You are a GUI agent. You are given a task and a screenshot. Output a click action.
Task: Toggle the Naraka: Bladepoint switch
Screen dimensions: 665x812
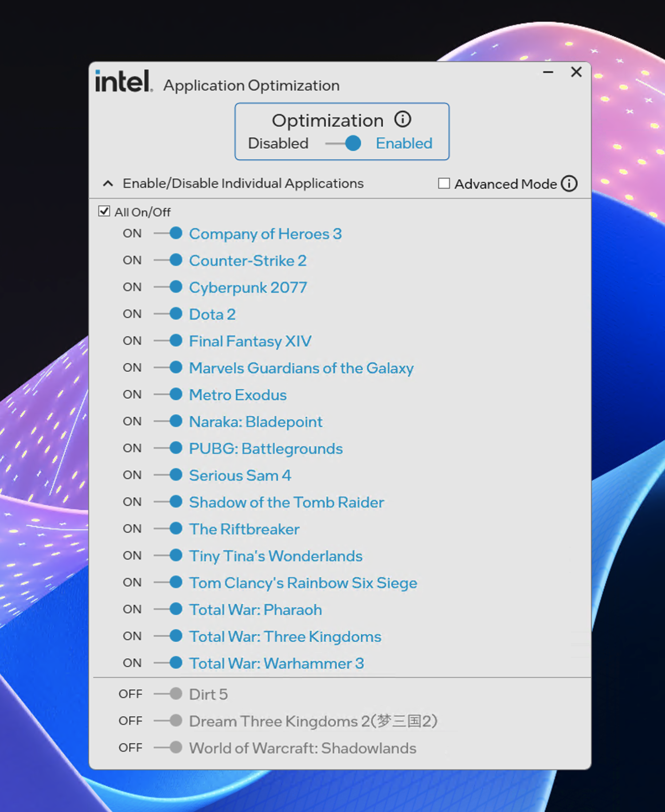168,421
